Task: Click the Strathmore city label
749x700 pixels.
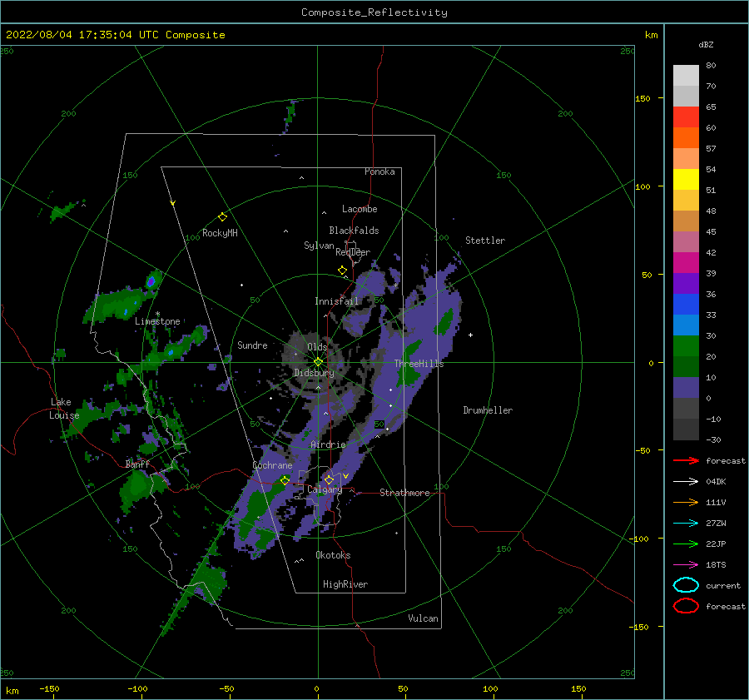Action: coord(404,493)
